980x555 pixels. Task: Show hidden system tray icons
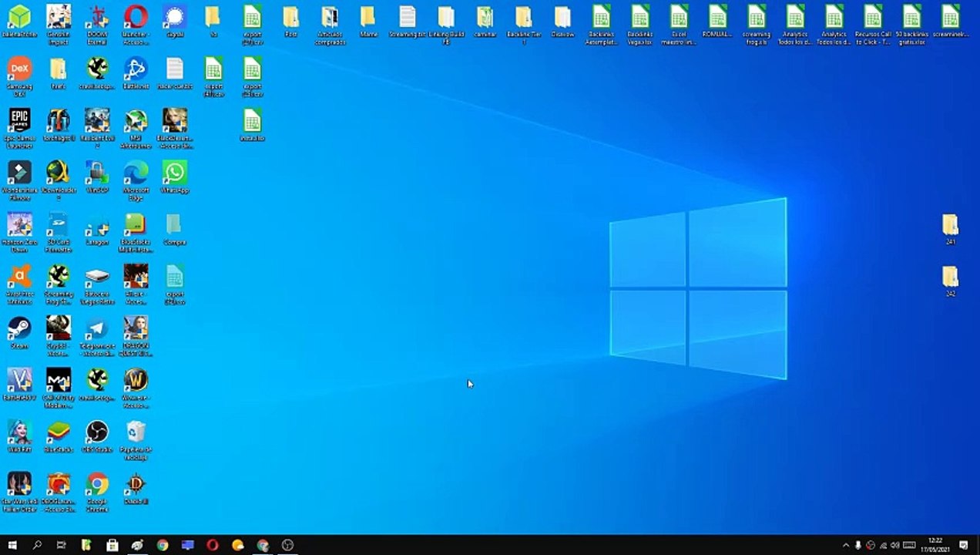pos(846,545)
